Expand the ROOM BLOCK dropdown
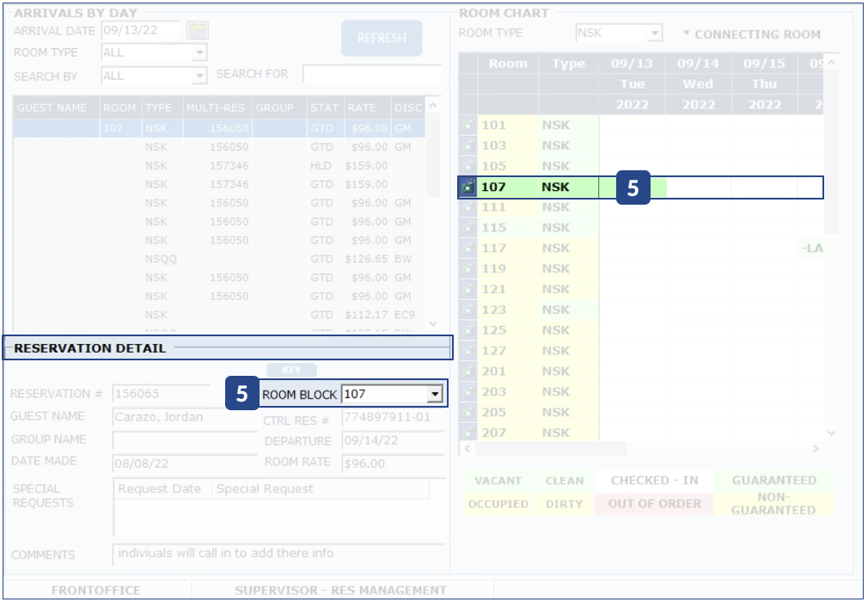 pyautogui.click(x=435, y=395)
